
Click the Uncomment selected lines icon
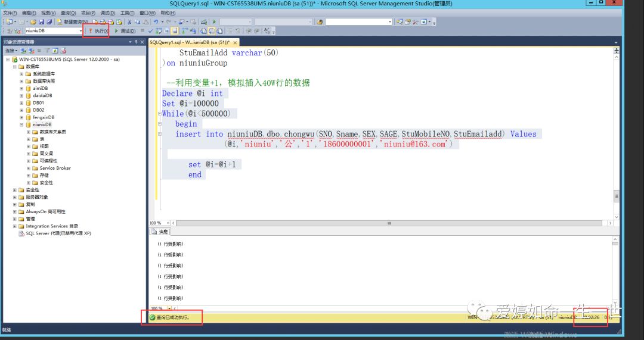(x=238, y=31)
